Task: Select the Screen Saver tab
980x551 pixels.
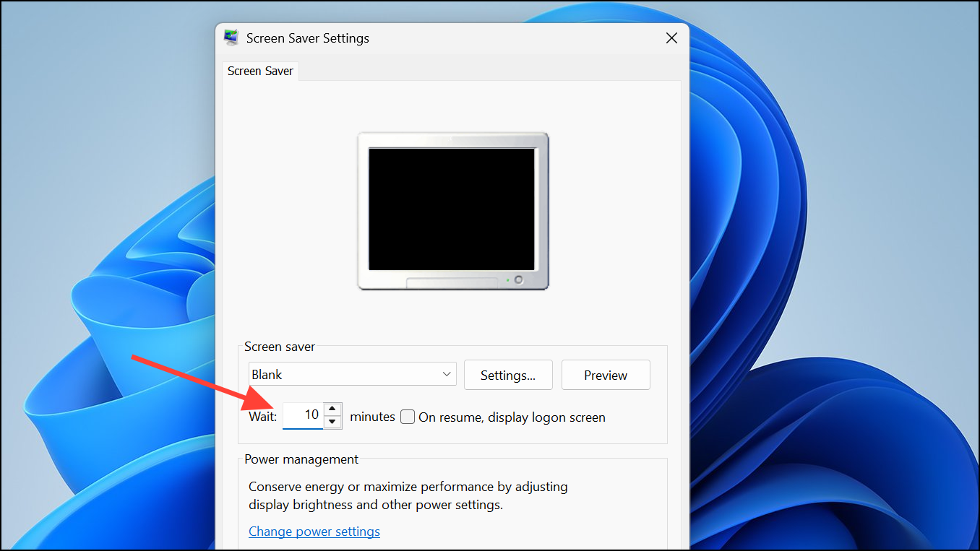Action: pyautogui.click(x=260, y=71)
